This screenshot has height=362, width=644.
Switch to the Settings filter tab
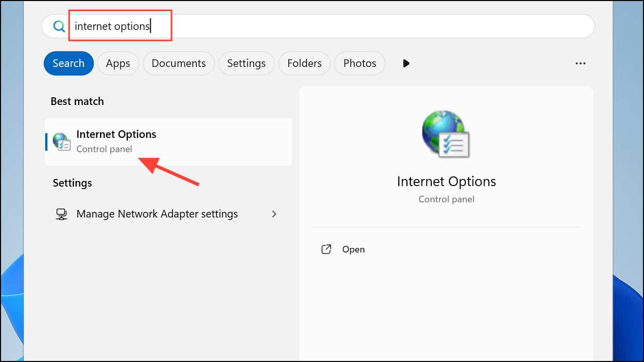click(x=246, y=63)
